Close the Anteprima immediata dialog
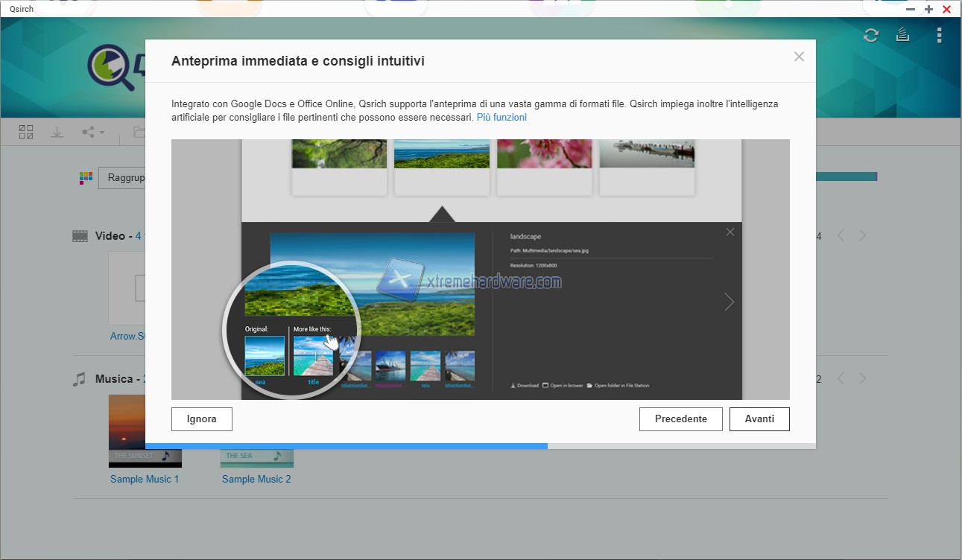Screen dimensions: 962x560 click(x=799, y=57)
